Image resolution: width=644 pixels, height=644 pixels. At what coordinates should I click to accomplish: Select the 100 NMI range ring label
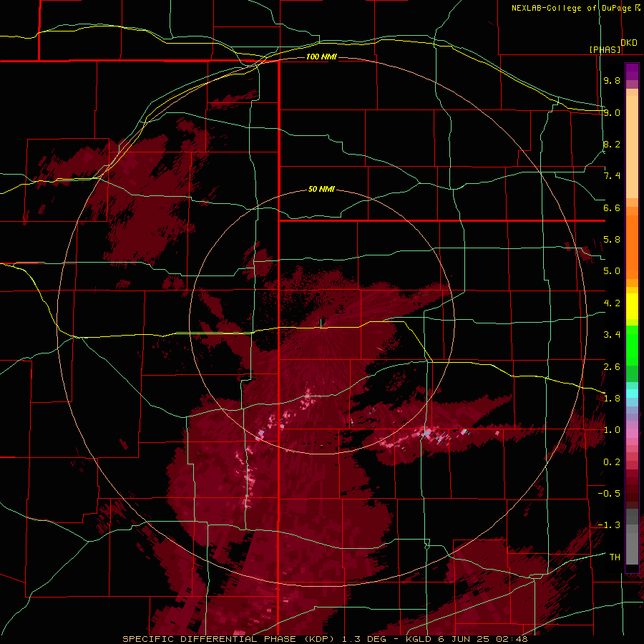click(x=321, y=57)
